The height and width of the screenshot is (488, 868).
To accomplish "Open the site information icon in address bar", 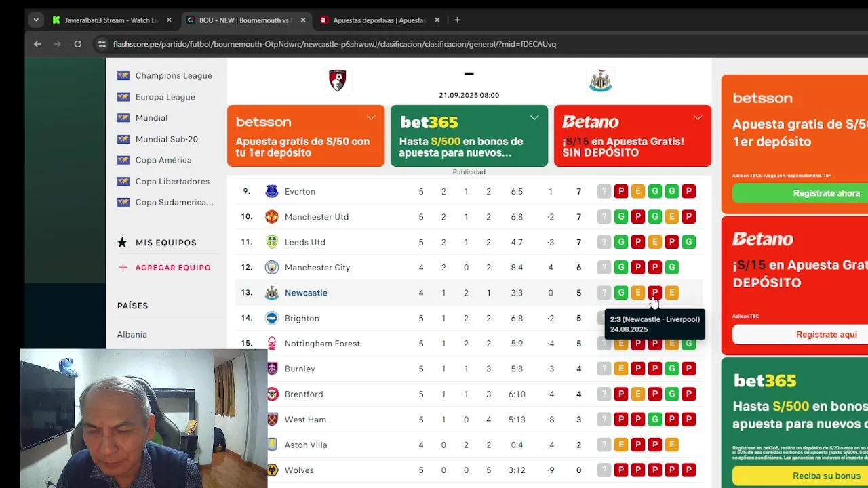I will (x=102, y=44).
